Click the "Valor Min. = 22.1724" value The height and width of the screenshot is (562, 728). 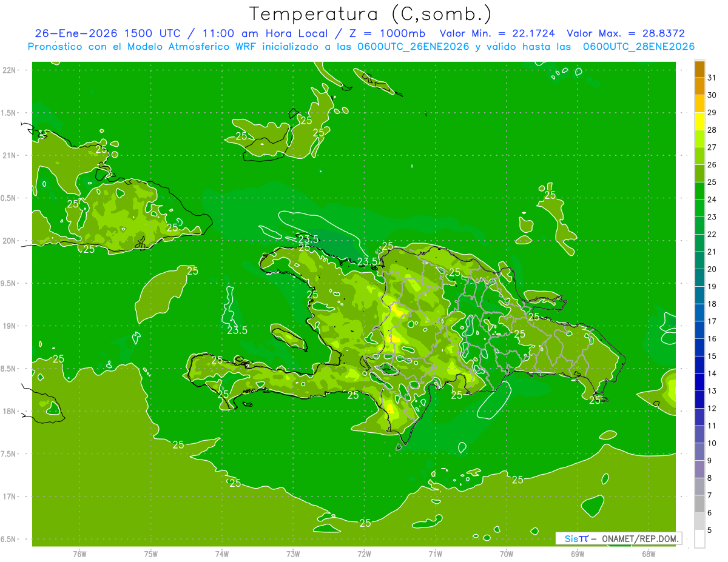(497, 34)
